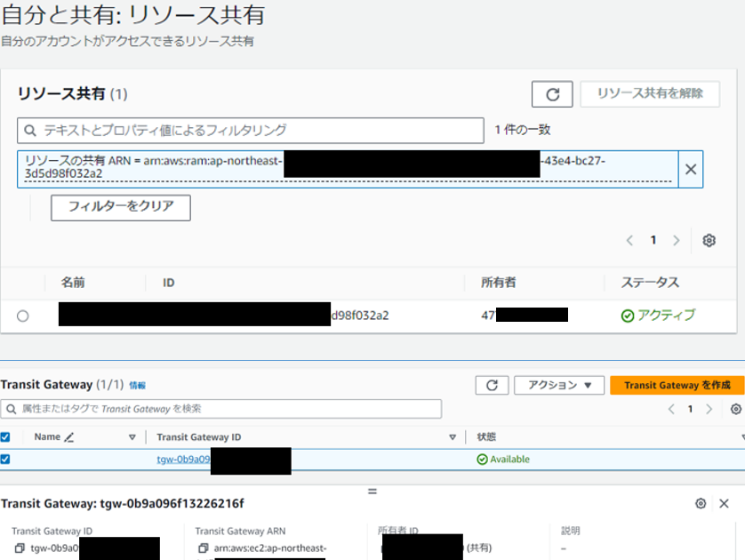Open detail panel settings gear icon
This screenshot has width=745, height=560.
coord(701,504)
